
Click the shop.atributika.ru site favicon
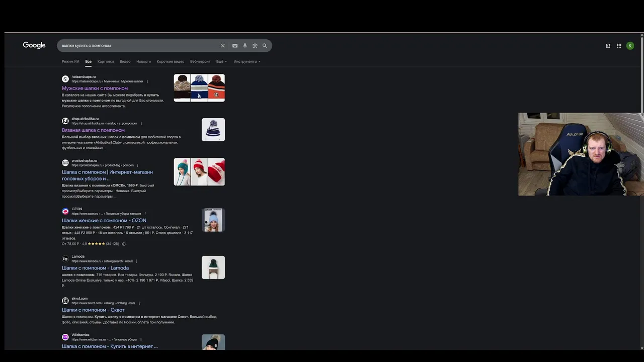click(x=65, y=121)
